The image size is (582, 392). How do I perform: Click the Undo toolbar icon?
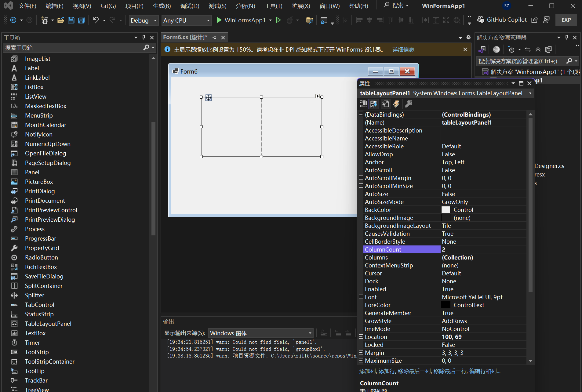(x=95, y=20)
